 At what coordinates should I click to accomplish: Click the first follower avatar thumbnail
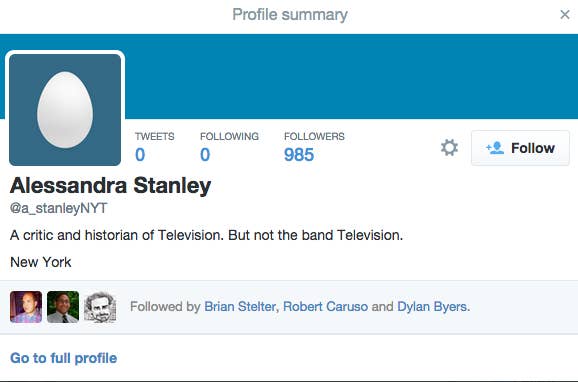point(26,307)
